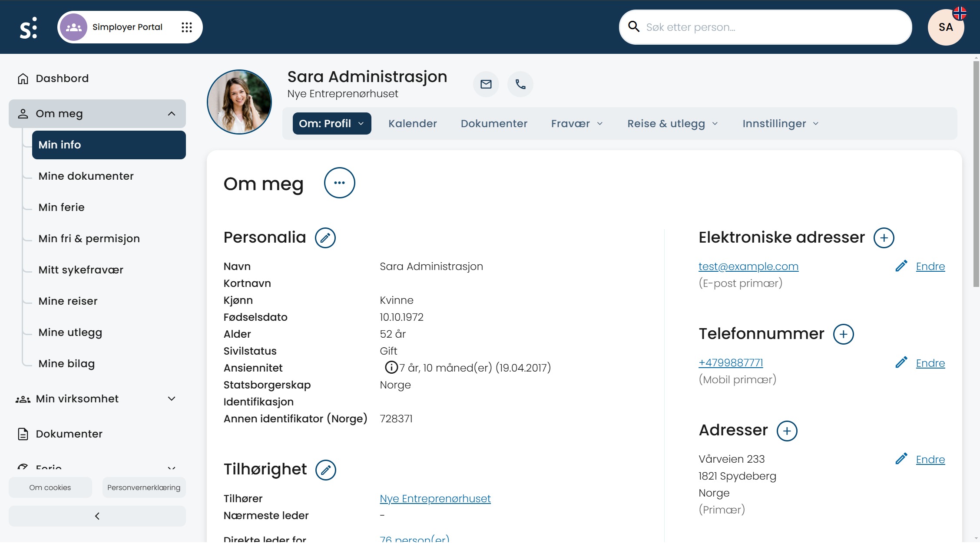Edit Personalia with the pencil icon
This screenshot has width=980, height=543.
[x=325, y=238]
